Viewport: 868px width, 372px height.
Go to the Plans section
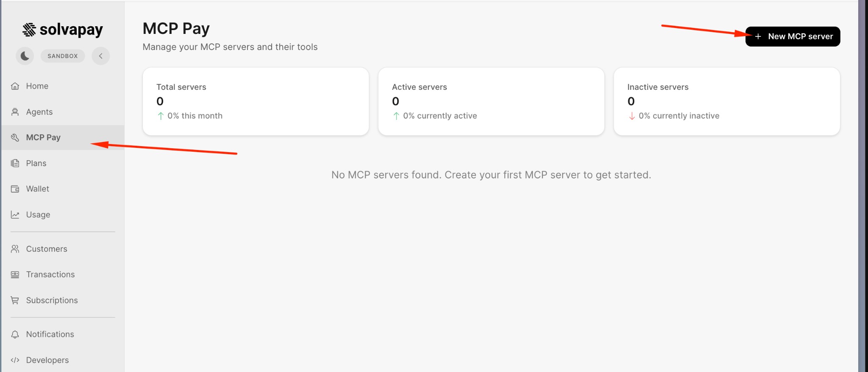coord(63,163)
